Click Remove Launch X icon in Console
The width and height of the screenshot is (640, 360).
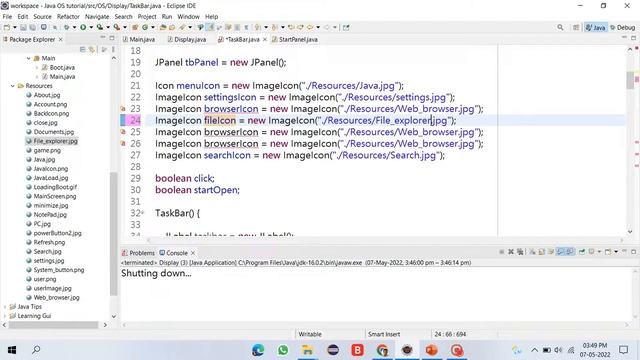[x=511, y=252]
